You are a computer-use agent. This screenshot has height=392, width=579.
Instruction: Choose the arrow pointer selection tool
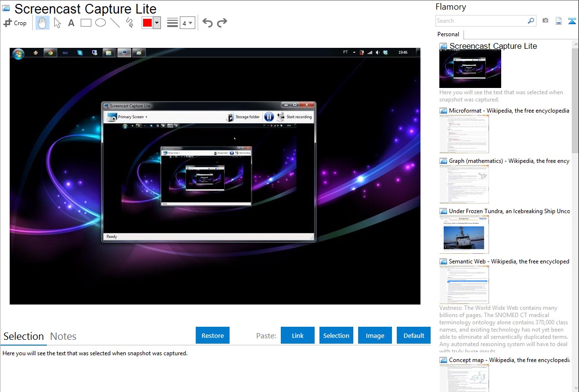click(x=57, y=23)
